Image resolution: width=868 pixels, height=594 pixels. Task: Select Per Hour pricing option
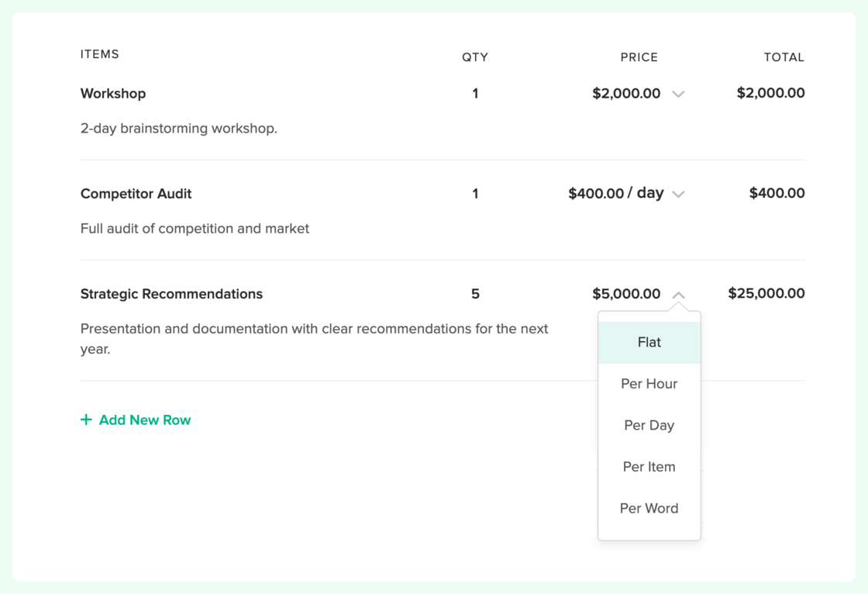(649, 383)
